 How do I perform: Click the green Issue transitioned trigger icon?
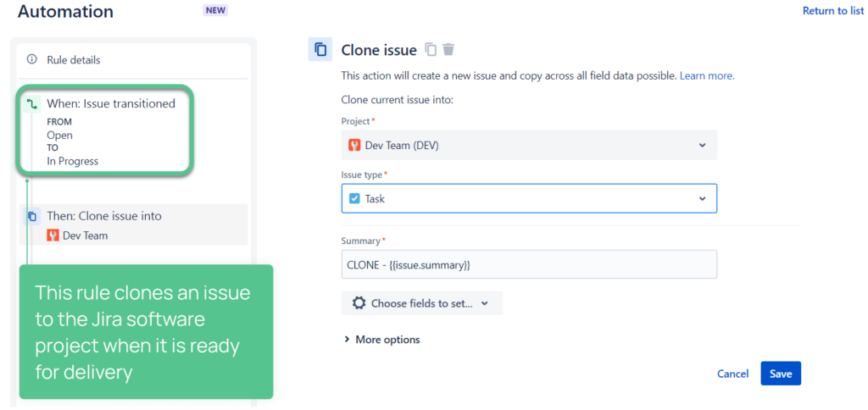(x=32, y=103)
